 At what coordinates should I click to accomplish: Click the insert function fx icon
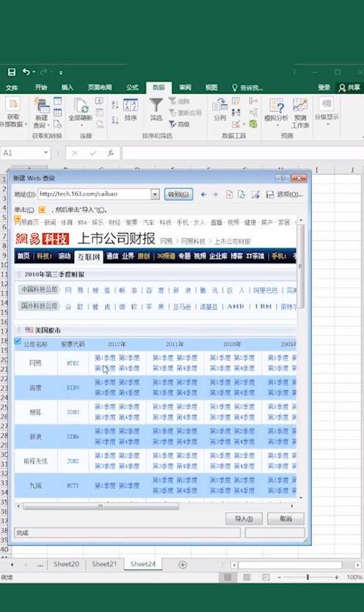[111, 153]
